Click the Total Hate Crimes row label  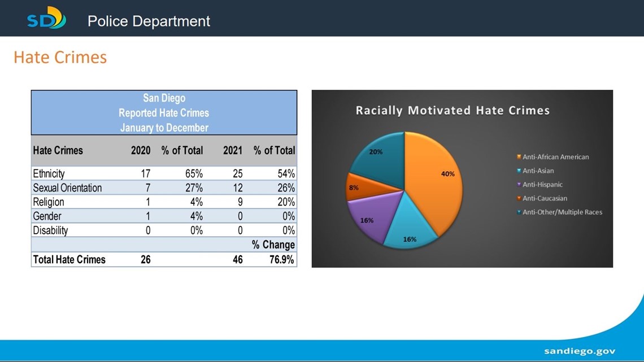69,259
